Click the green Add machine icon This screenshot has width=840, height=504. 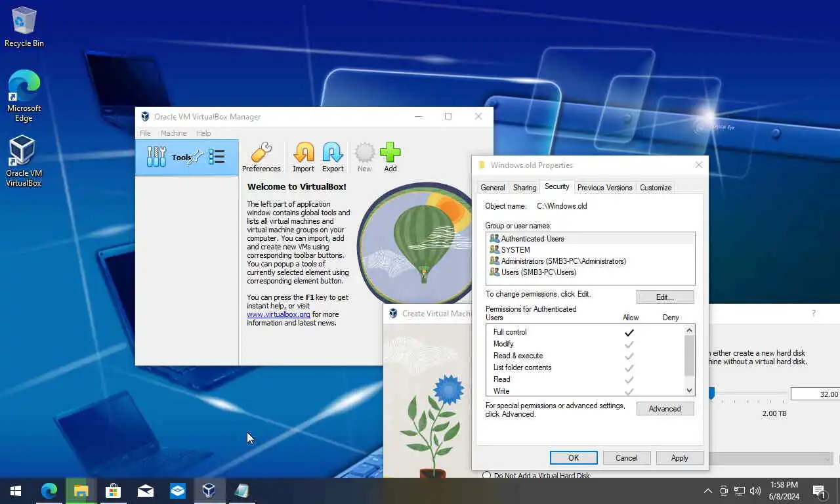point(390,157)
